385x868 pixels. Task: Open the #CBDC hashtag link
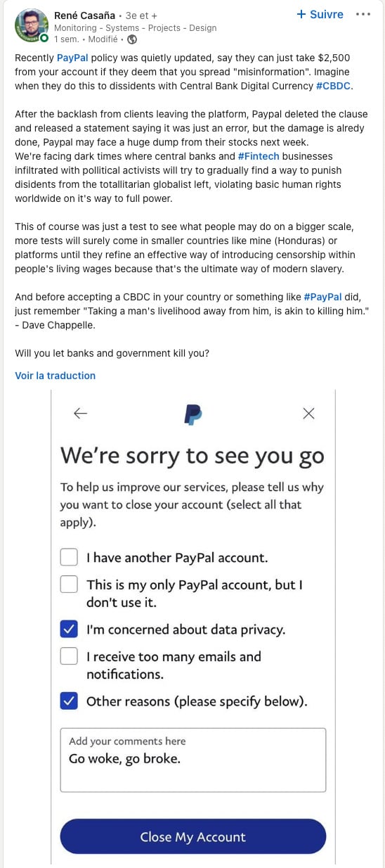[x=334, y=87]
